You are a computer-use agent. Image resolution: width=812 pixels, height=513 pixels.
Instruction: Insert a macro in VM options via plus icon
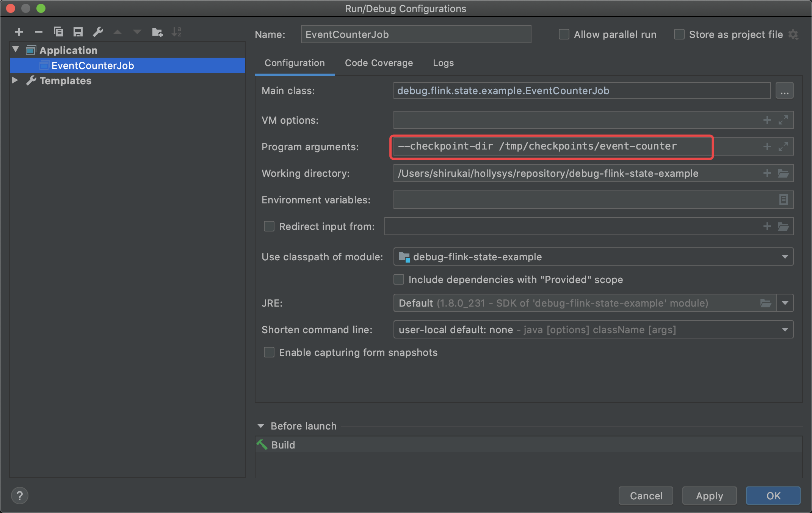click(767, 120)
